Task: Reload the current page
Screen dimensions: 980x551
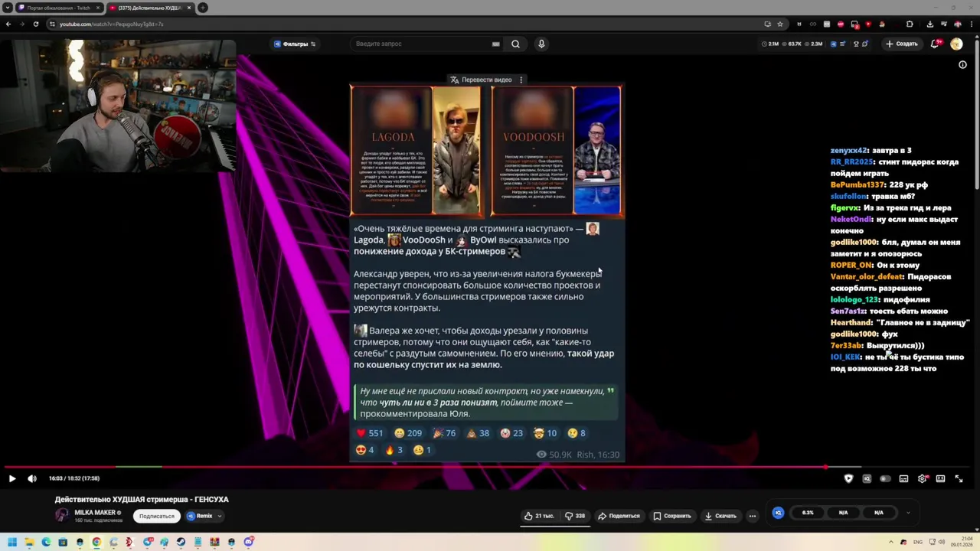Action: pyautogui.click(x=35, y=24)
